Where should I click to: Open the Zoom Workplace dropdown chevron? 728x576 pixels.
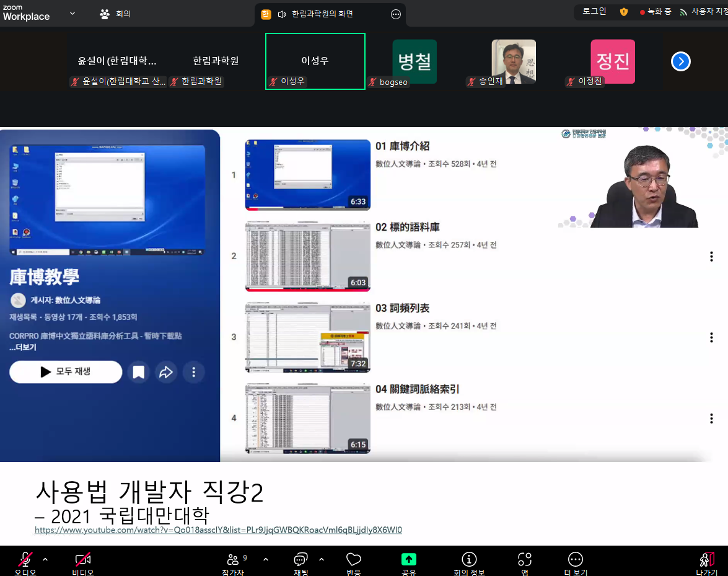(72, 13)
